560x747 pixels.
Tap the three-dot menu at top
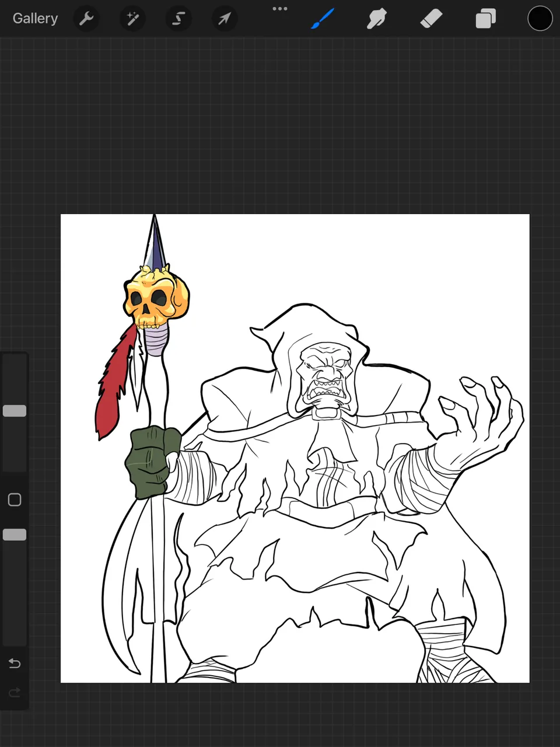280,9
